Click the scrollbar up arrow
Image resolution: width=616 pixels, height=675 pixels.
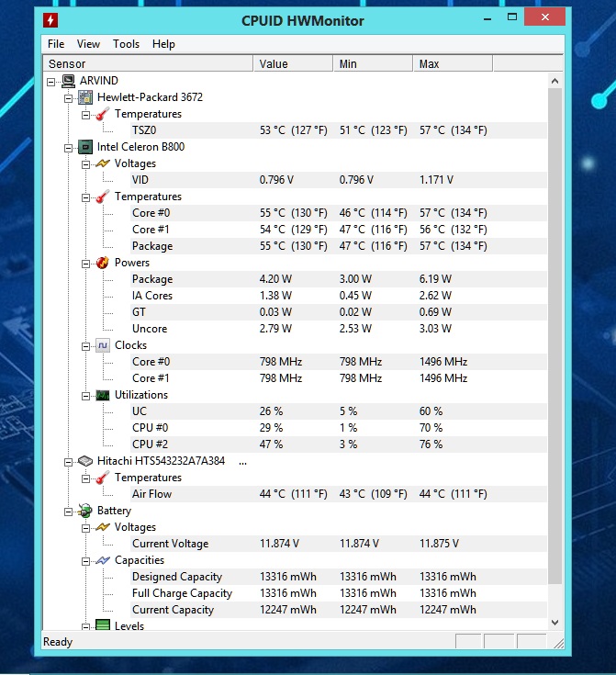(x=554, y=81)
